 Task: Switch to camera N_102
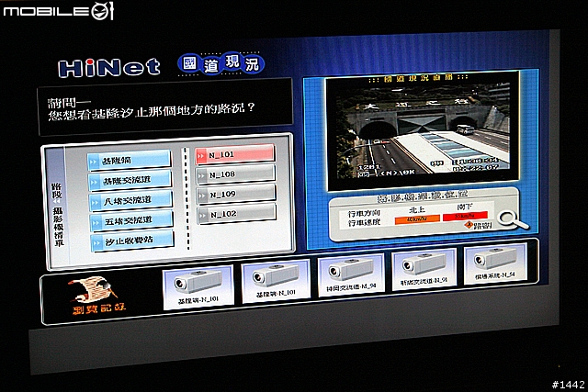point(237,214)
